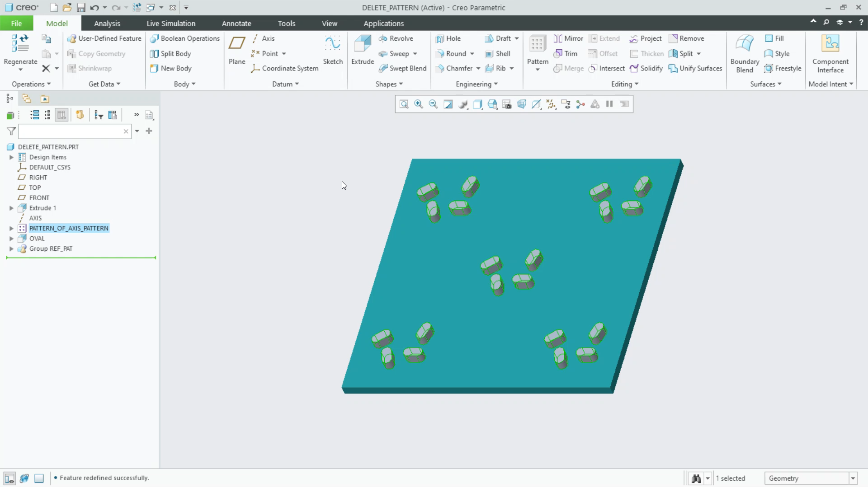Open the Annotate ribbon tab
The image size is (868, 487).
(236, 23)
